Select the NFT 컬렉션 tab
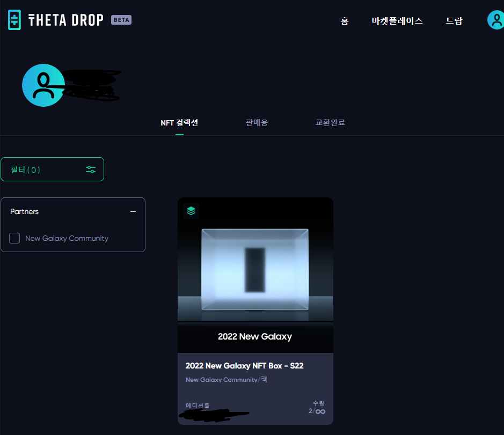The image size is (504, 435). (179, 123)
